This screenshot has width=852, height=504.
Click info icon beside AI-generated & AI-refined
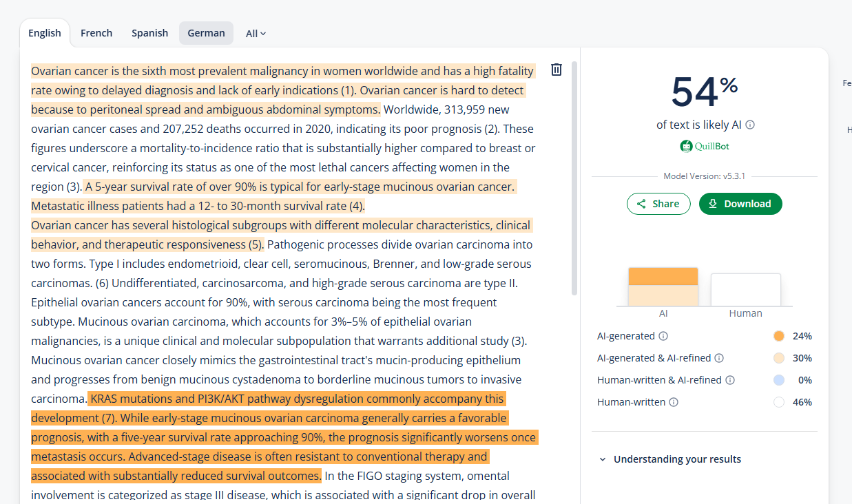(718, 358)
